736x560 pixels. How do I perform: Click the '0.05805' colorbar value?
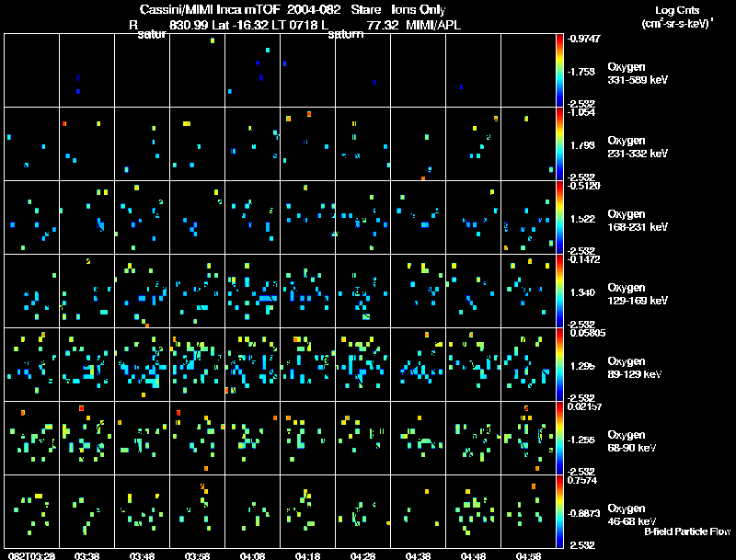[588, 333]
